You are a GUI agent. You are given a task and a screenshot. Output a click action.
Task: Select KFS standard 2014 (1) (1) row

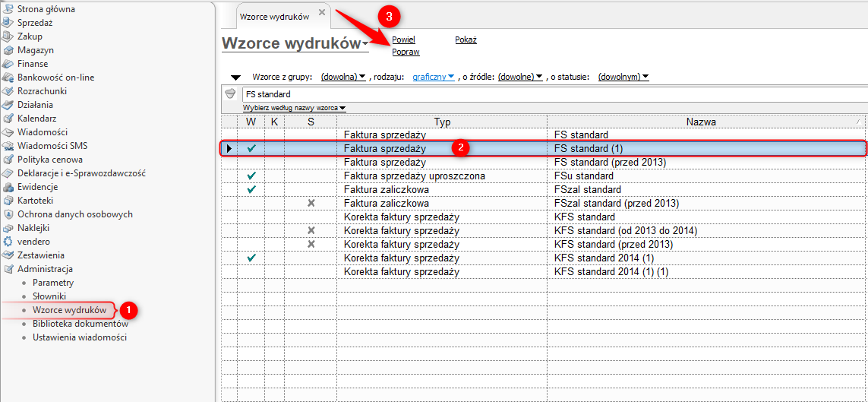click(544, 272)
